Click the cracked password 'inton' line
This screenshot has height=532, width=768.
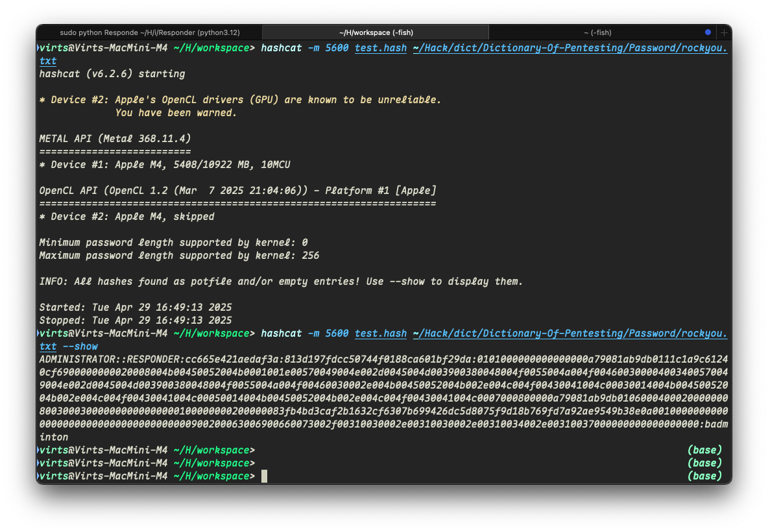pyautogui.click(x=54, y=437)
